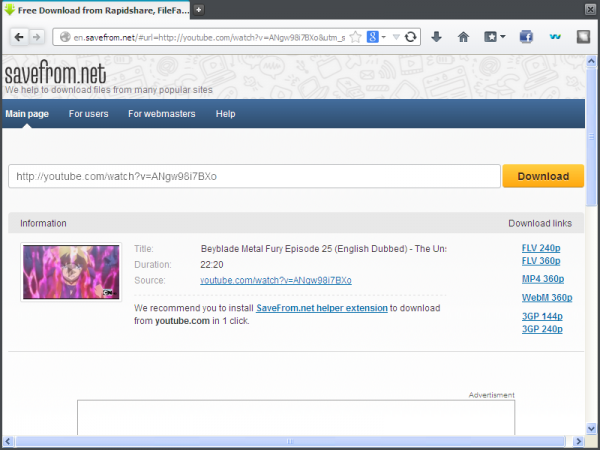
Task: Click the blue W toolbar extension icon
Action: (555, 37)
